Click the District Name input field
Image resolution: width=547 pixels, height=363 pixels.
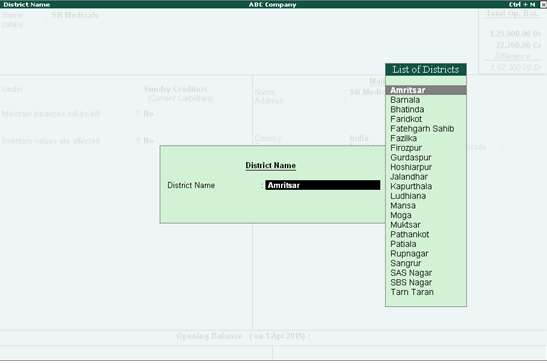click(x=323, y=185)
